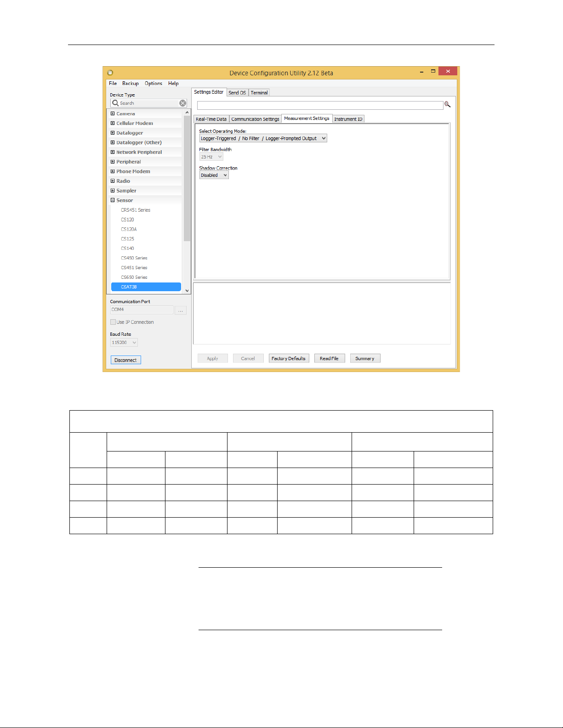Click the device list scroll up arrow

187,112
